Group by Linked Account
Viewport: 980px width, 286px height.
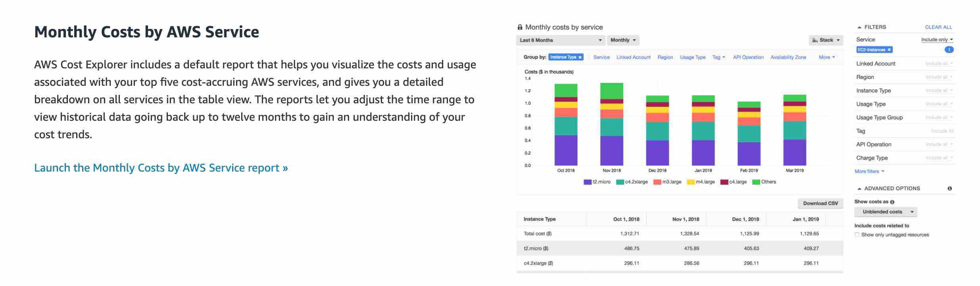(633, 57)
